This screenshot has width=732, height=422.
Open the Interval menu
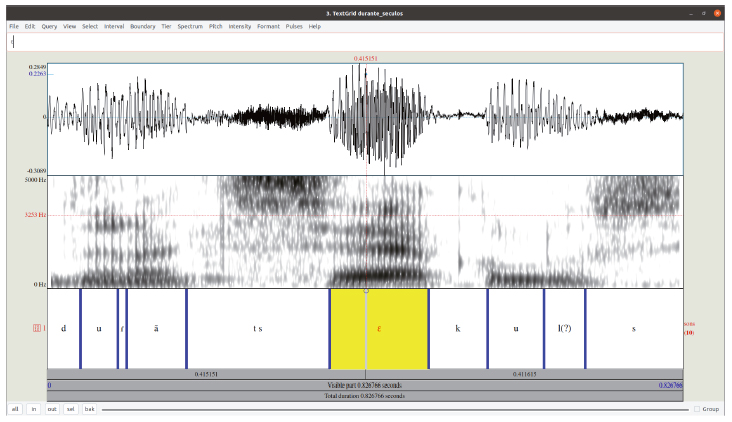point(114,26)
